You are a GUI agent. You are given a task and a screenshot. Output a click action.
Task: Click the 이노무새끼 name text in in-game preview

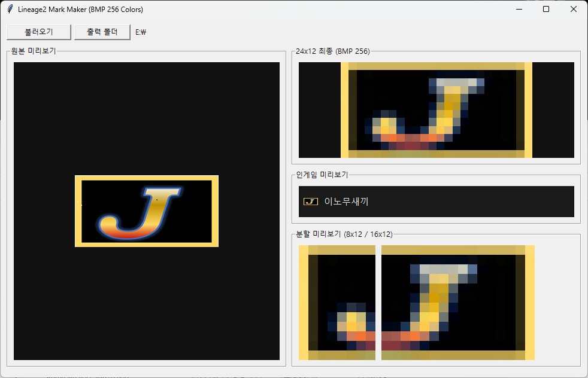(346, 202)
